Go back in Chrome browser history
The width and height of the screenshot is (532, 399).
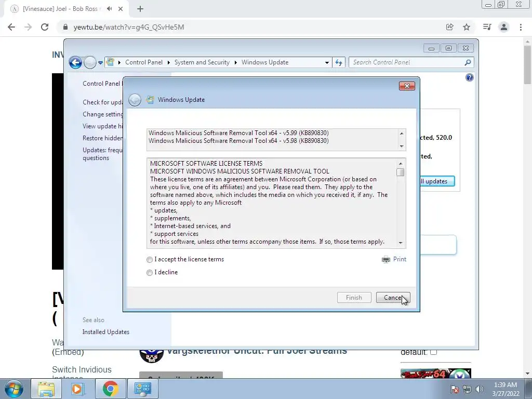coord(11,27)
